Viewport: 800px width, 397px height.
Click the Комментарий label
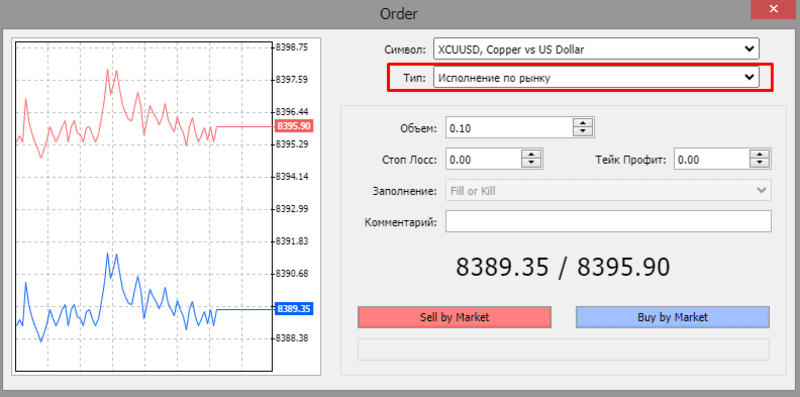[x=401, y=222]
